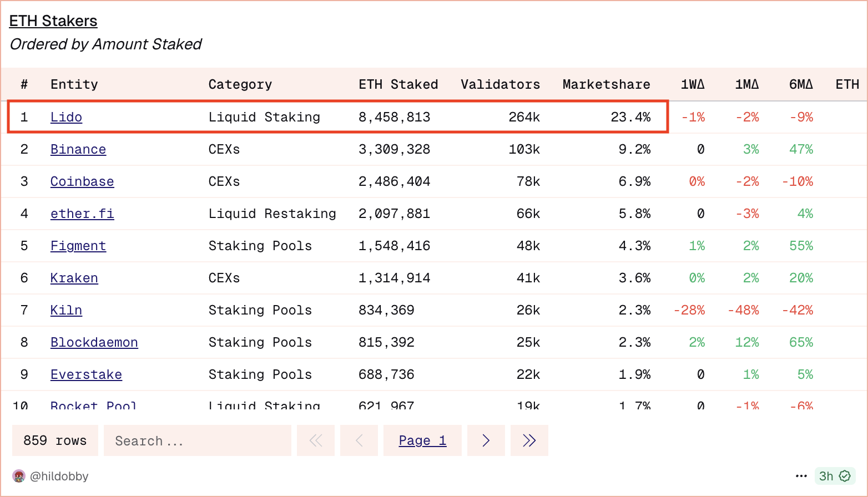Image resolution: width=868 pixels, height=497 pixels.
Task: Go to the next page arrow
Action: [x=486, y=440]
